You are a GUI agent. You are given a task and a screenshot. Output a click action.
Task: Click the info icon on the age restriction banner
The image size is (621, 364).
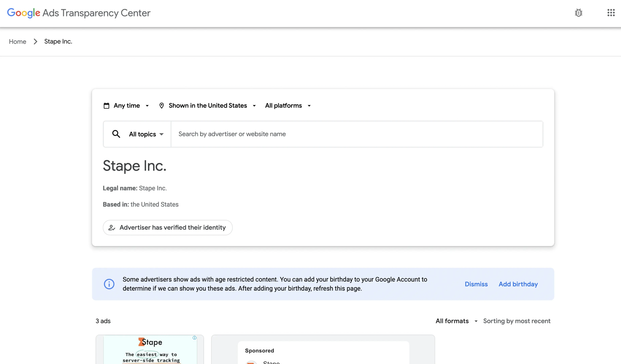tap(109, 284)
